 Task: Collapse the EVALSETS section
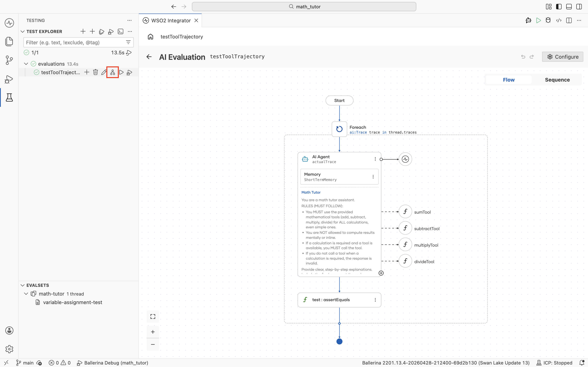click(23, 285)
